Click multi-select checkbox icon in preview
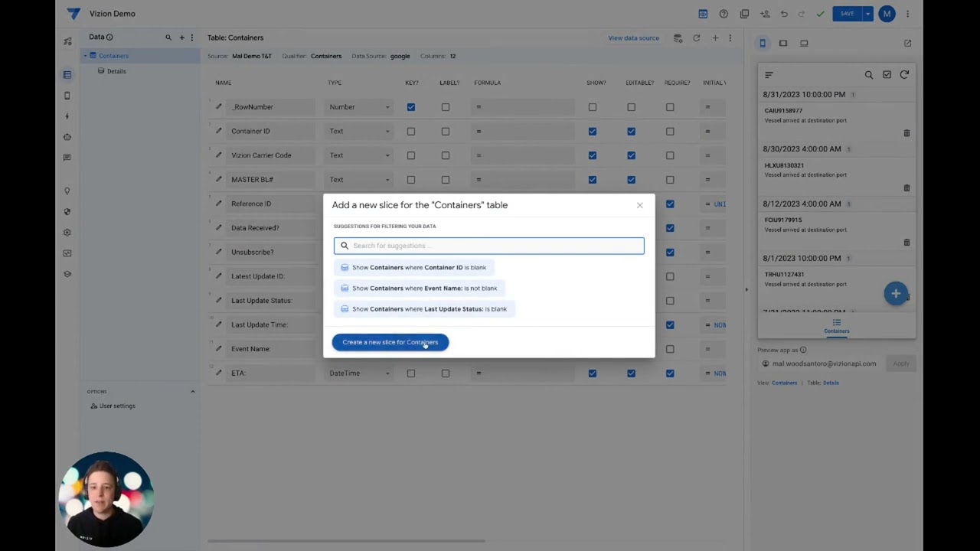This screenshot has height=551, width=980. click(887, 75)
